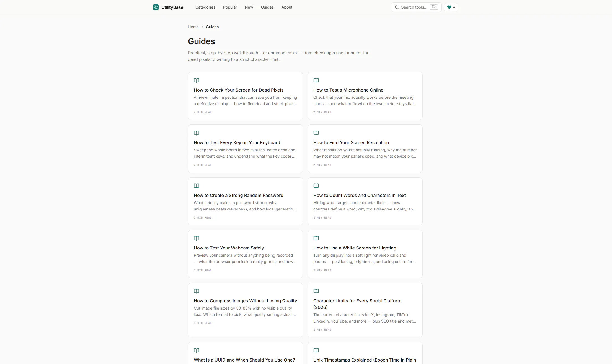The width and height of the screenshot is (612, 364).
Task: Click the breadcrumb chevron separator
Action: coord(202,27)
